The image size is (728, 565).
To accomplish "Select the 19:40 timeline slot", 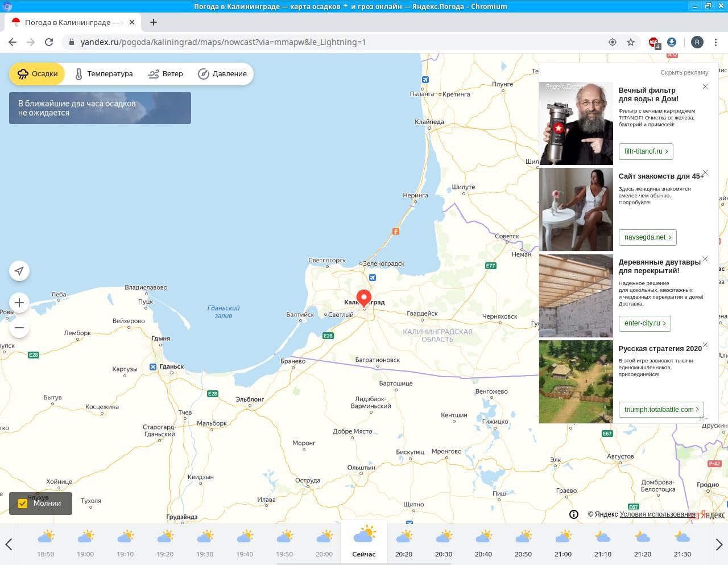I will click(245, 544).
